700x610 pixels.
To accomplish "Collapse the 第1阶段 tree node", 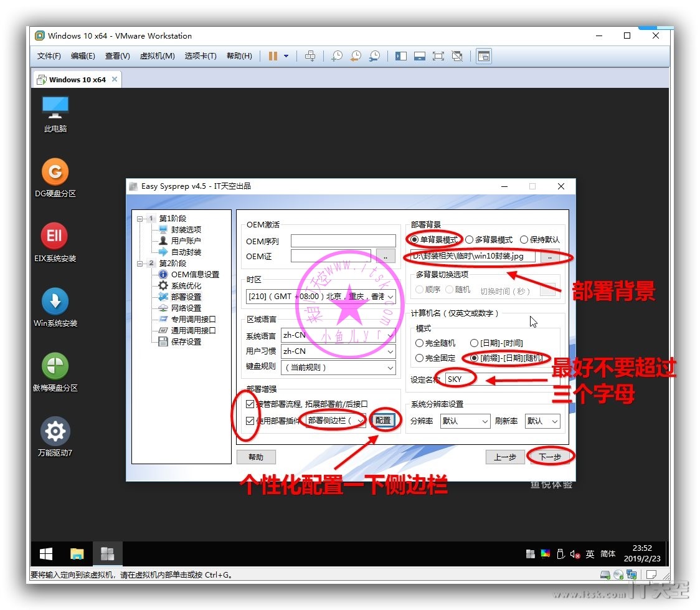I will tap(140, 219).
